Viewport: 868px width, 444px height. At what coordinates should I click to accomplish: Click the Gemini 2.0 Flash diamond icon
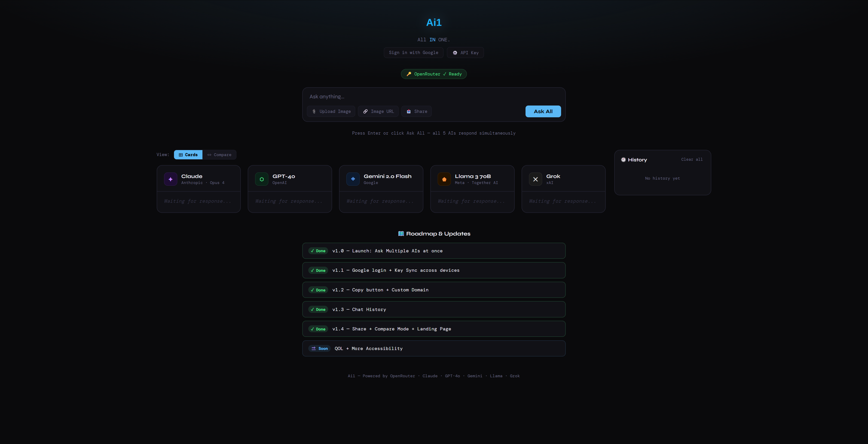(353, 179)
